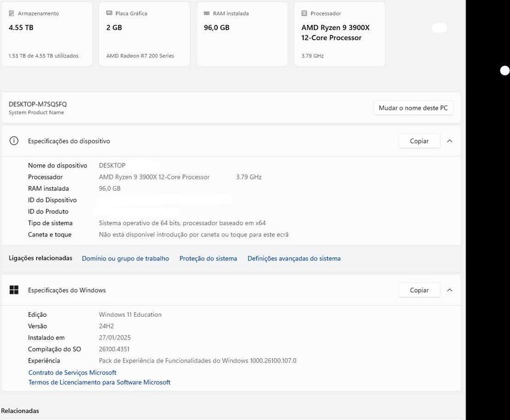Click the Processador chip icon
510x420 pixels.
(x=304, y=13)
